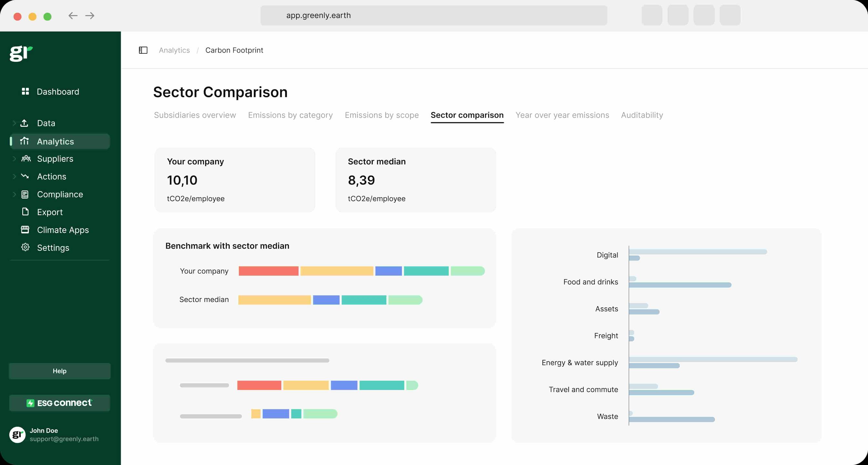Click the Suppliers people icon
Viewport: 868px width, 465px height.
(x=26, y=158)
